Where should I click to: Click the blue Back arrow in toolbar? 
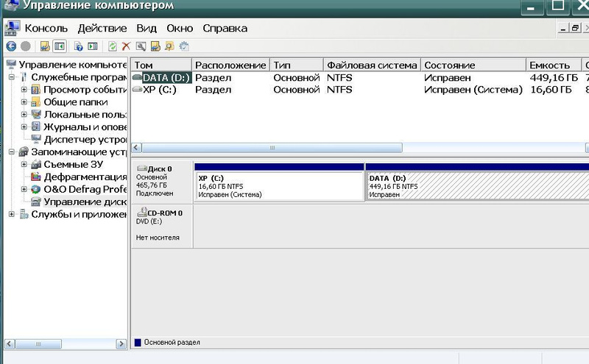click(11, 46)
